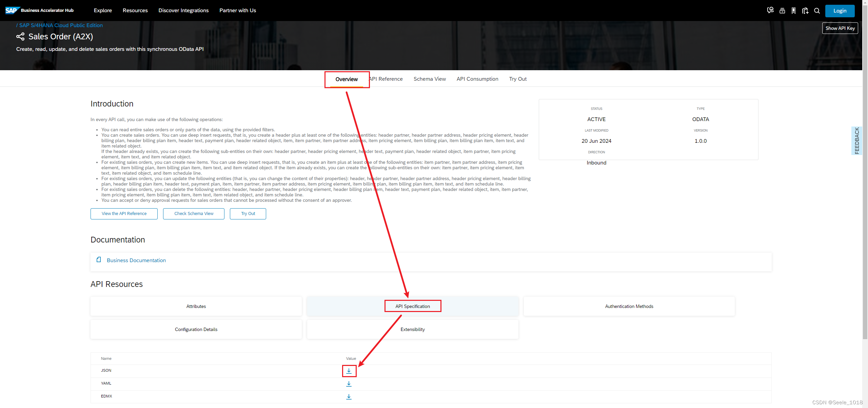This screenshot has width=868, height=408.
Task: Click the Business Documentation document icon
Action: pyautogui.click(x=99, y=259)
